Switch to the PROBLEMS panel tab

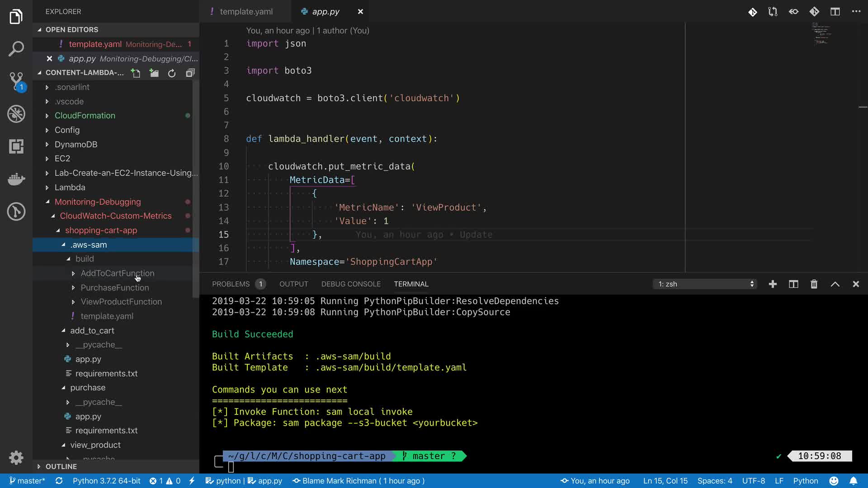click(231, 284)
